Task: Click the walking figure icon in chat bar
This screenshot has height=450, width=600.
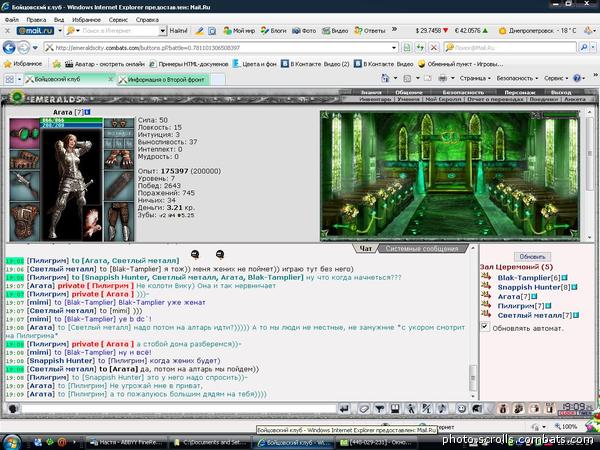Action: (411, 409)
